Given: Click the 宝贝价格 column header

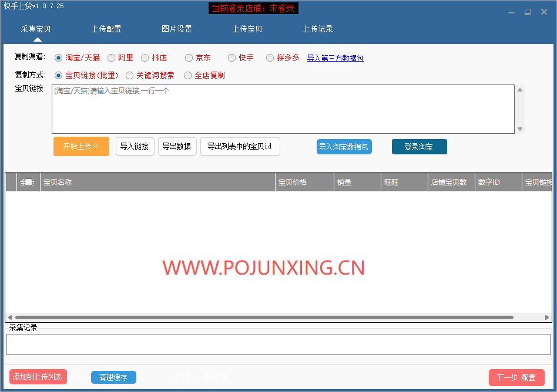Looking at the screenshot, I should click(x=304, y=183).
